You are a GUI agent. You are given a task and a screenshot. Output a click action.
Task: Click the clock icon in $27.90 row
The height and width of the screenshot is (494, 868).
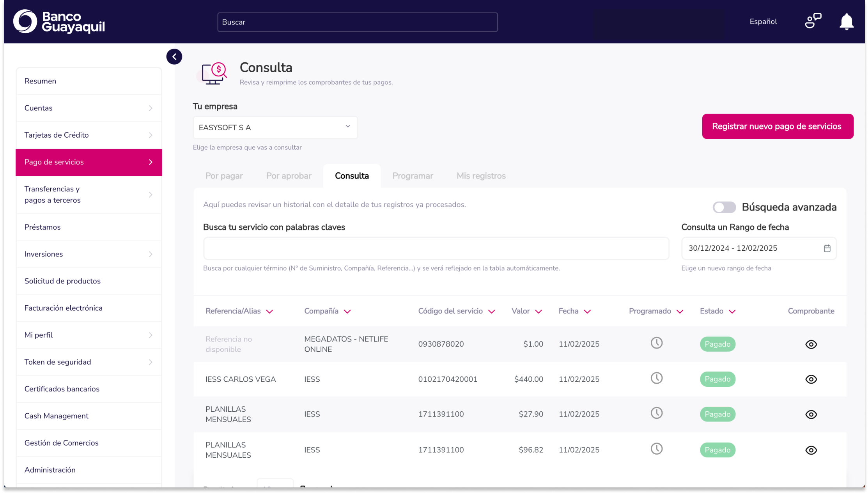click(657, 413)
